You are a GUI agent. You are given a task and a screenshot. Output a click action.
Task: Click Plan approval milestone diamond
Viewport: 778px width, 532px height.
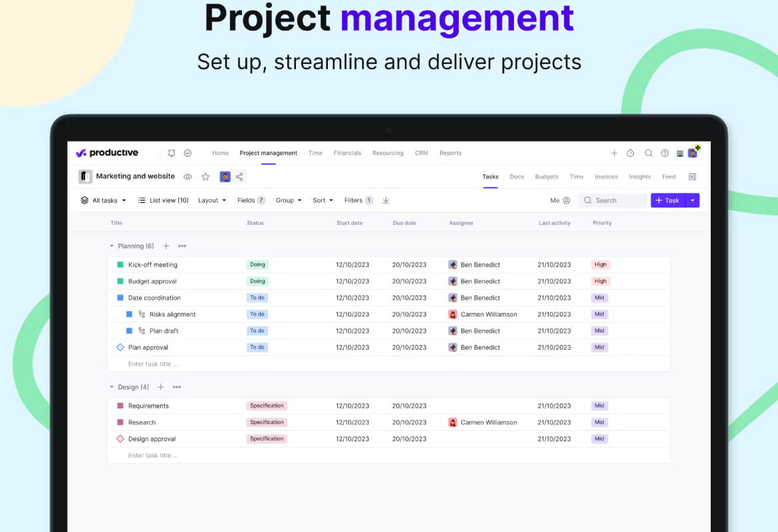pos(120,347)
